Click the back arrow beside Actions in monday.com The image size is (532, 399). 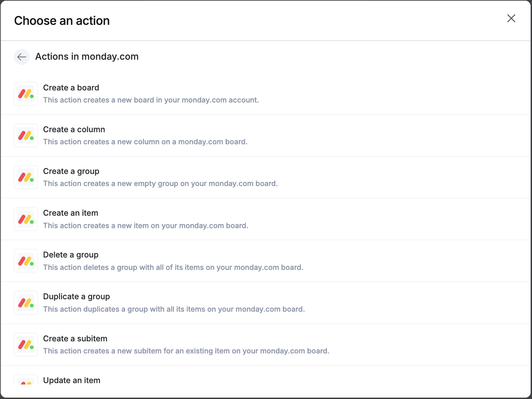[x=22, y=57]
